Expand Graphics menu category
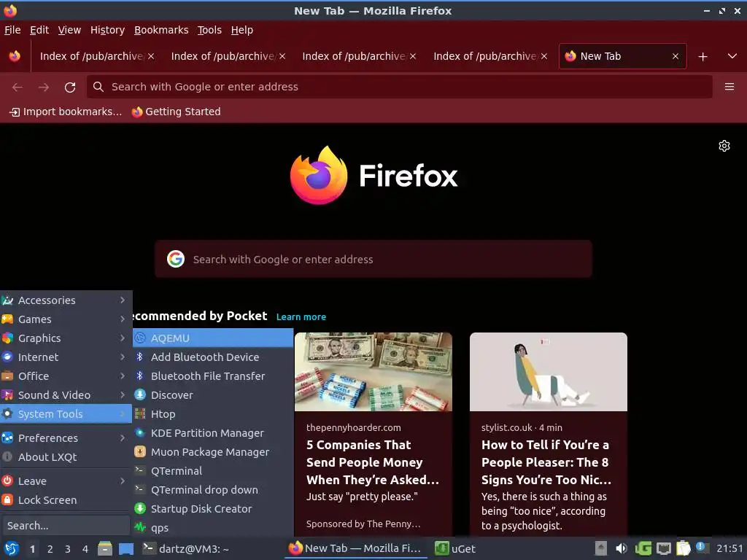The width and height of the screenshot is (747, 560). coord(66,338)
